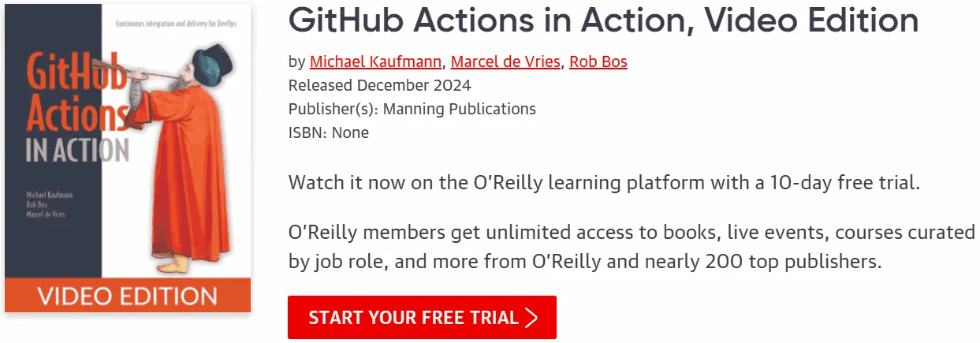Open the GitHub Actions book cover thumbnail

click(128, 158)
